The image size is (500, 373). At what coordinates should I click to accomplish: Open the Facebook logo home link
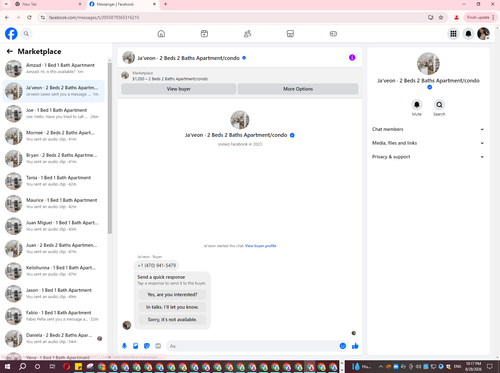tap(11, 34)
